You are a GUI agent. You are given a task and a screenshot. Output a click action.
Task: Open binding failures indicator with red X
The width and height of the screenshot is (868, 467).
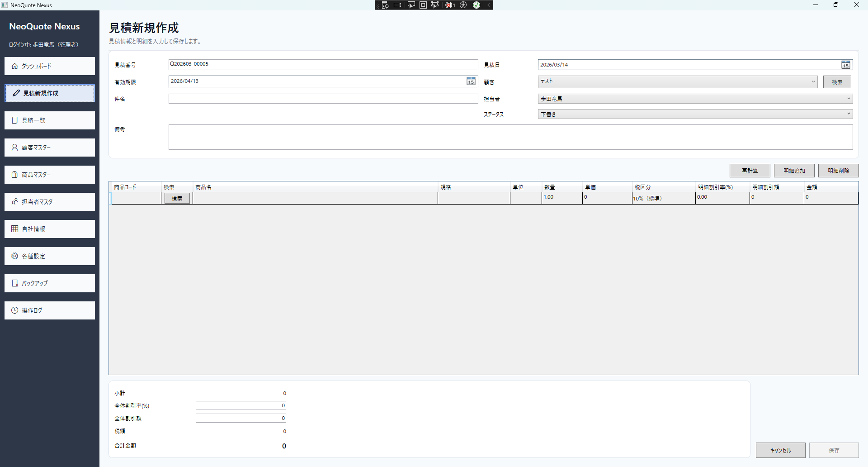pos(450,5)
